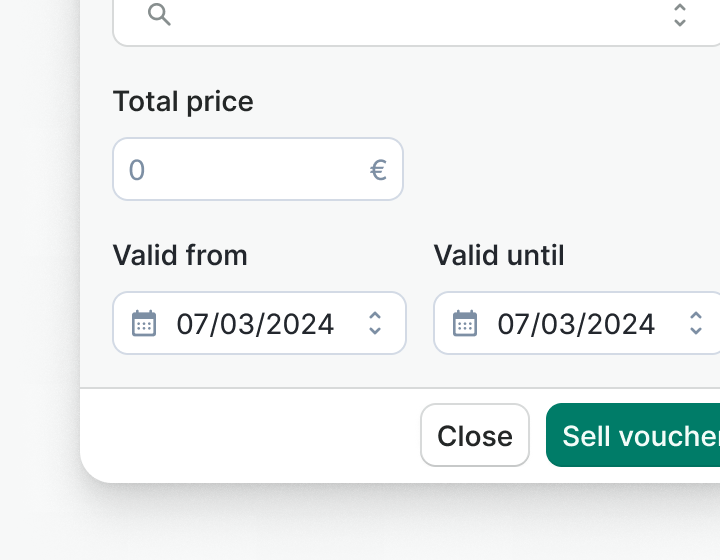Click the euro symbol in Total price

[x=378, y=170]
